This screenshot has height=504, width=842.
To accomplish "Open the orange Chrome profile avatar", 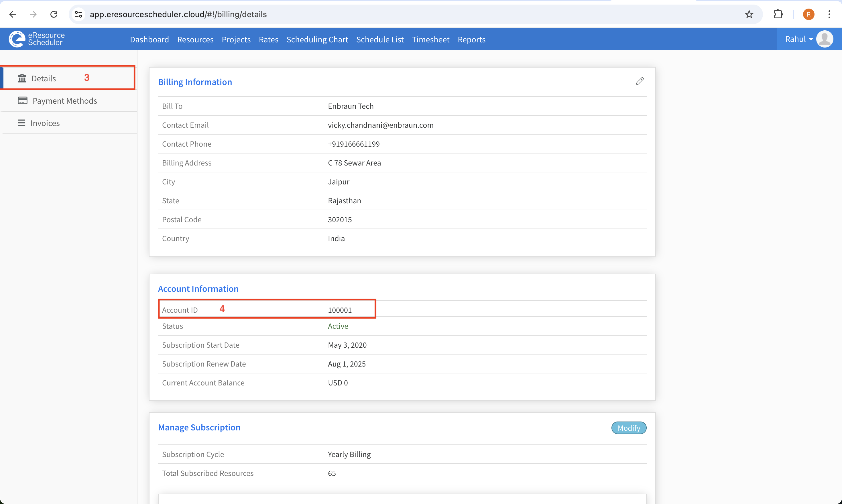I will pyautogui.click(x=808, y=14).
